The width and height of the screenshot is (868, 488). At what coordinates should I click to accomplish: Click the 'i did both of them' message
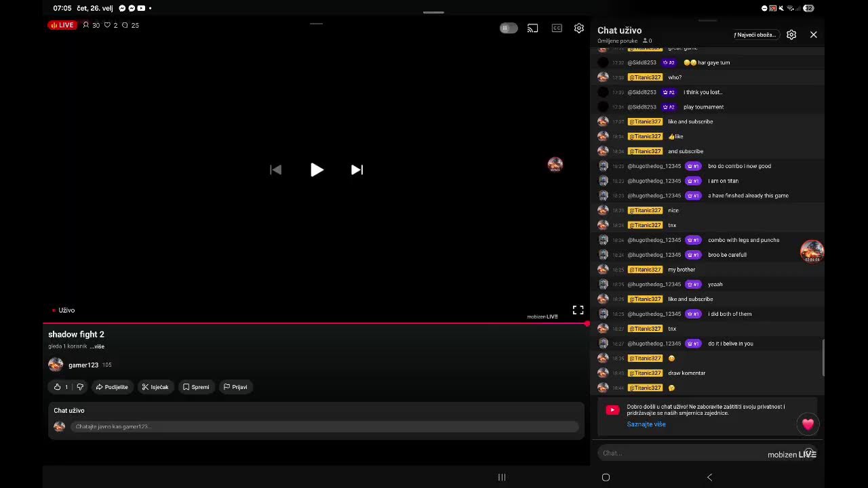[730, 314]
